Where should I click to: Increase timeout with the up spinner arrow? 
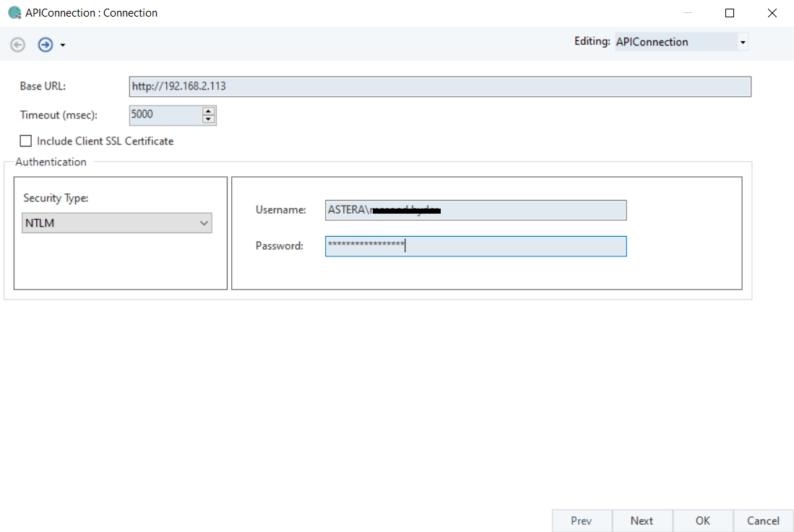click(209, 111)
